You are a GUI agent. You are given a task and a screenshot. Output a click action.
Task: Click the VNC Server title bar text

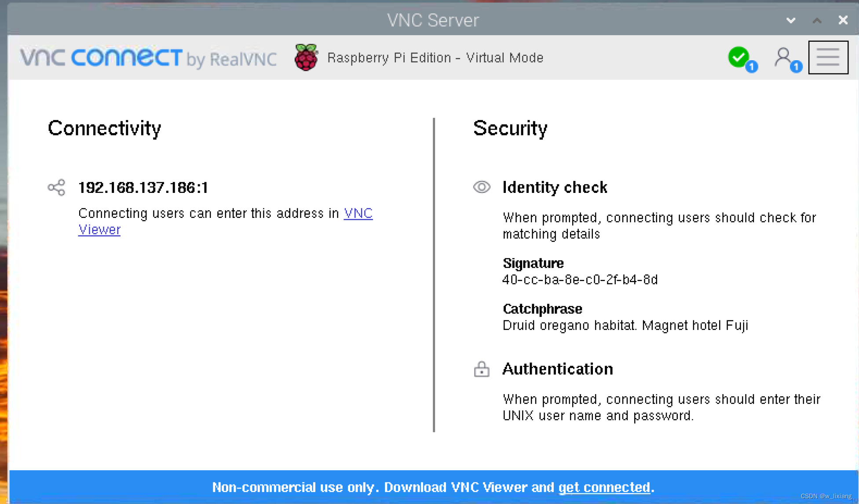[x=433, y=20]
